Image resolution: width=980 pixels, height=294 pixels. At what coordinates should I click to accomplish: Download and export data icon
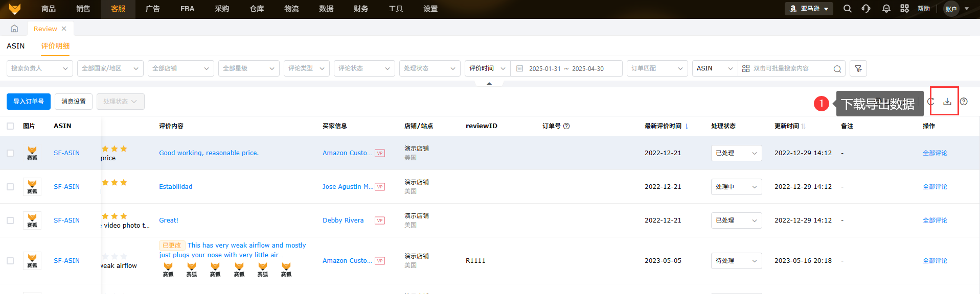[947, 102]
